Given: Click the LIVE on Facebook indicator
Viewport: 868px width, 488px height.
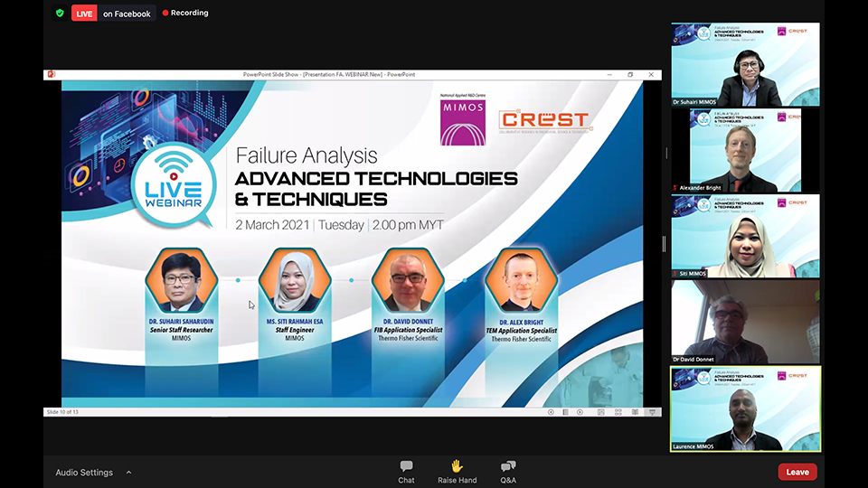Looking at the screenshot, I should tap(113, 14).
